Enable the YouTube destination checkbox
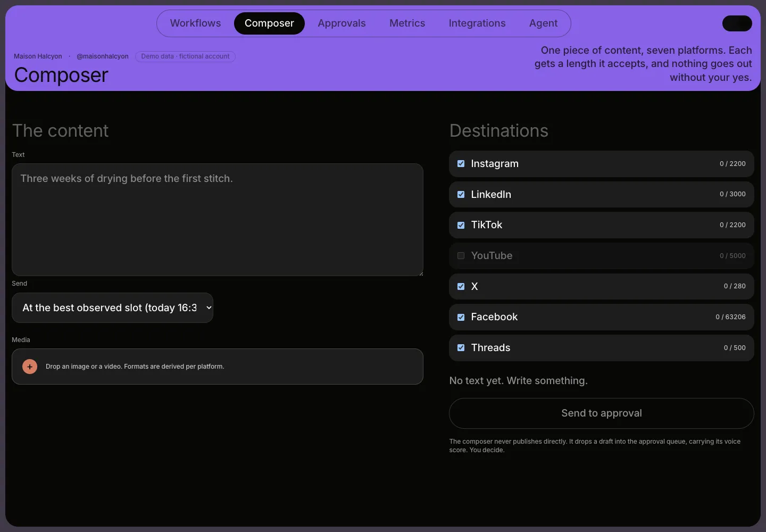766x532 pixels. (x=461, y=256)
